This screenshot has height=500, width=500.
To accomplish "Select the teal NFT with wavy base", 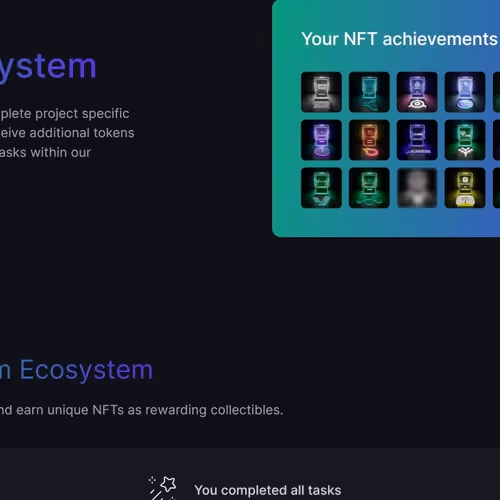I will 369,92.
